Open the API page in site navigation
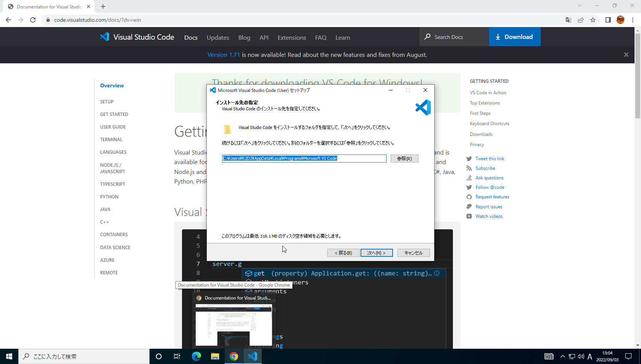 tap(264, 37)
